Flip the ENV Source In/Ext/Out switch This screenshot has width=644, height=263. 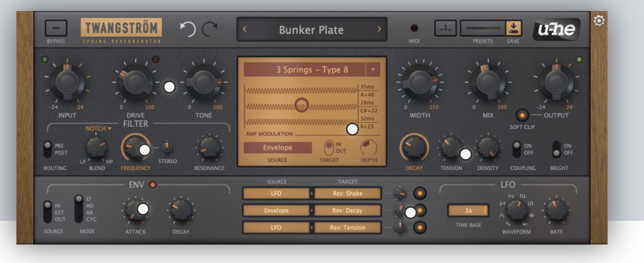coord(48,212)
